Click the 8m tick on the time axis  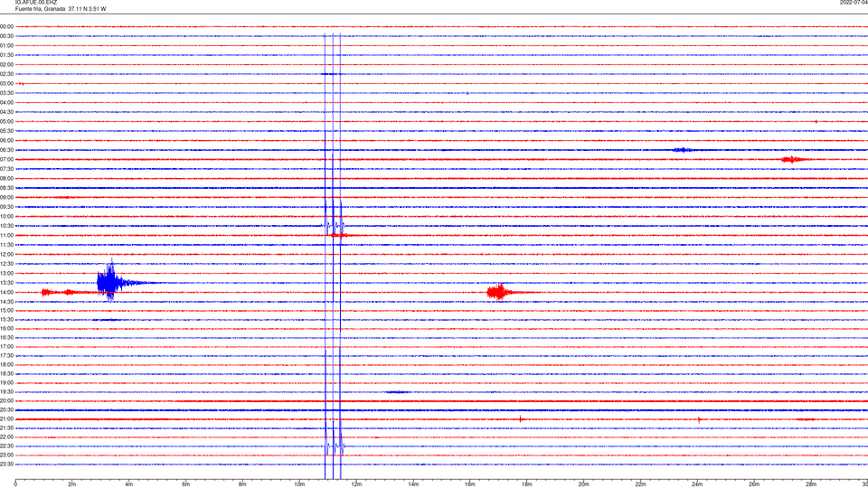point(242,484)
